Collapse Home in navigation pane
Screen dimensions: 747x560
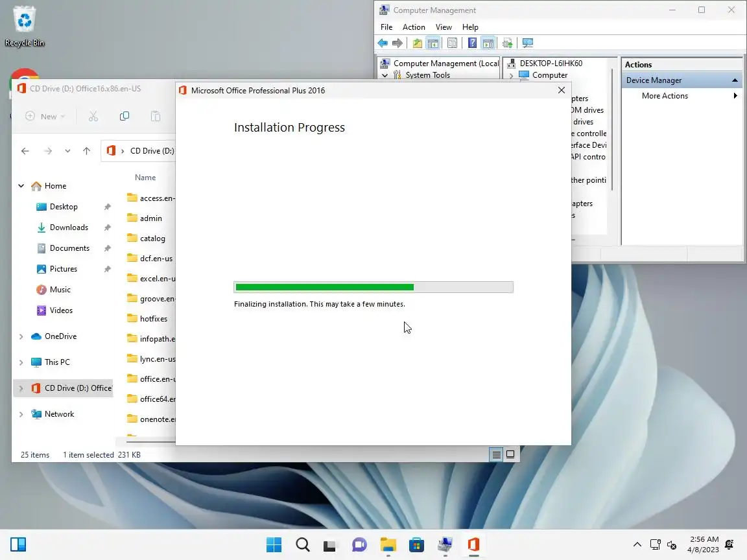point(21,186)
